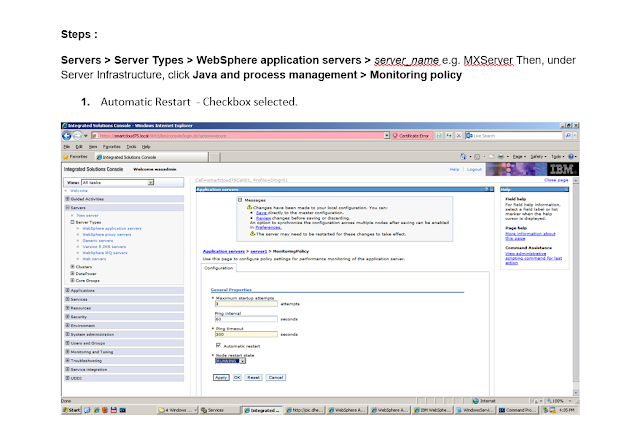Expand the Security section
The image size is (640, 439).
[68, 317]
